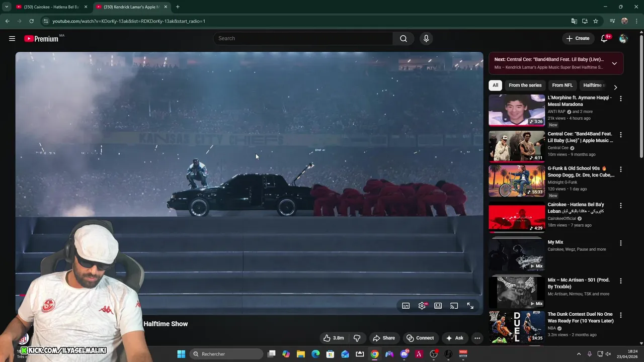Show hidden system tray icons
644x362 pixels.
pyautogui.click(x=579, y=354)
